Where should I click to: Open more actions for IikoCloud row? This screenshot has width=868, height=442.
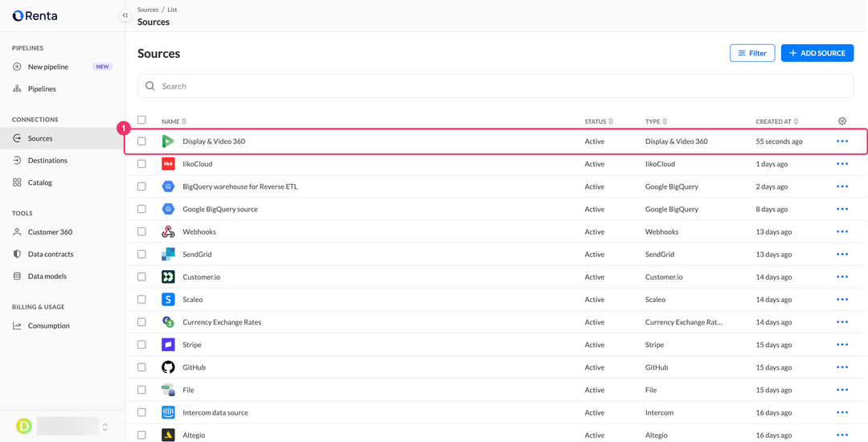[842, 164]
